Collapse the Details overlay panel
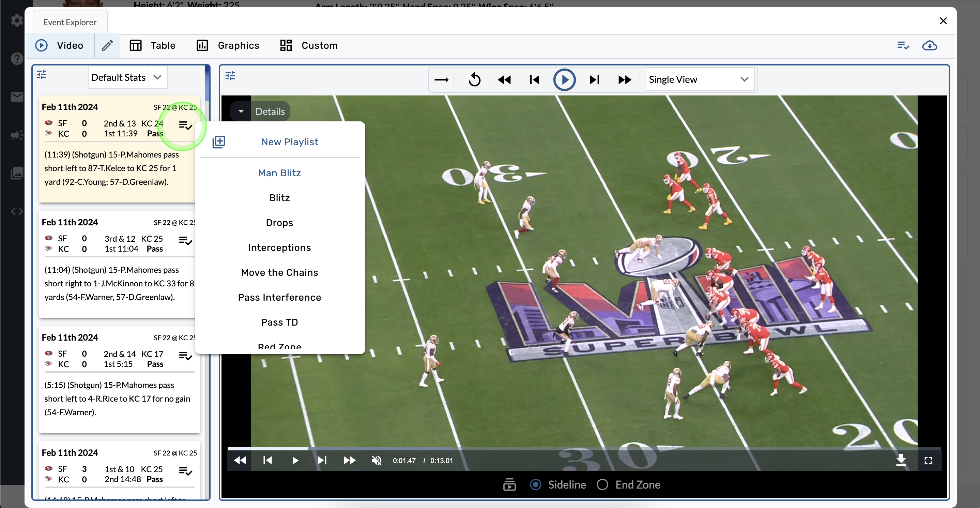The width and height of the screenshot is (980, 508). [241, 111]
